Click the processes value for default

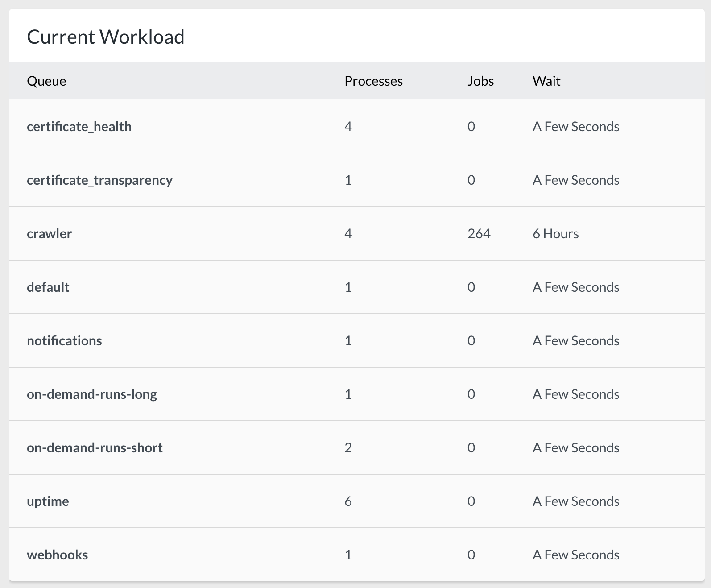click(x=348, y=287)
